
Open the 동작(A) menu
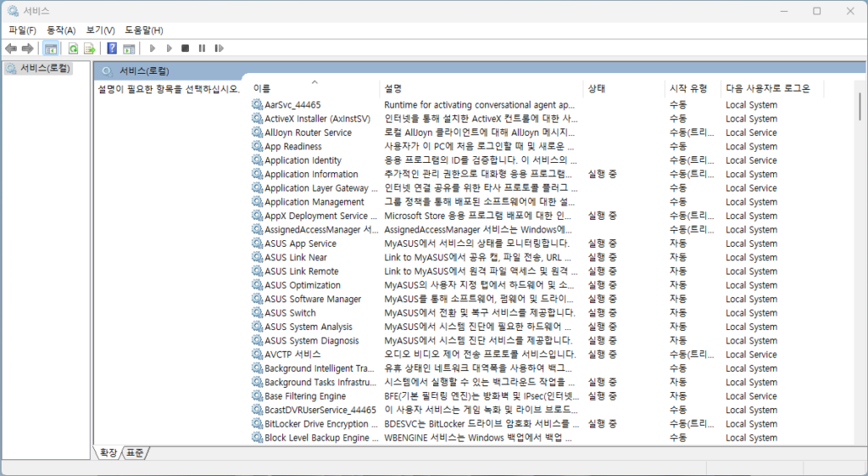[x=61, y=31]
